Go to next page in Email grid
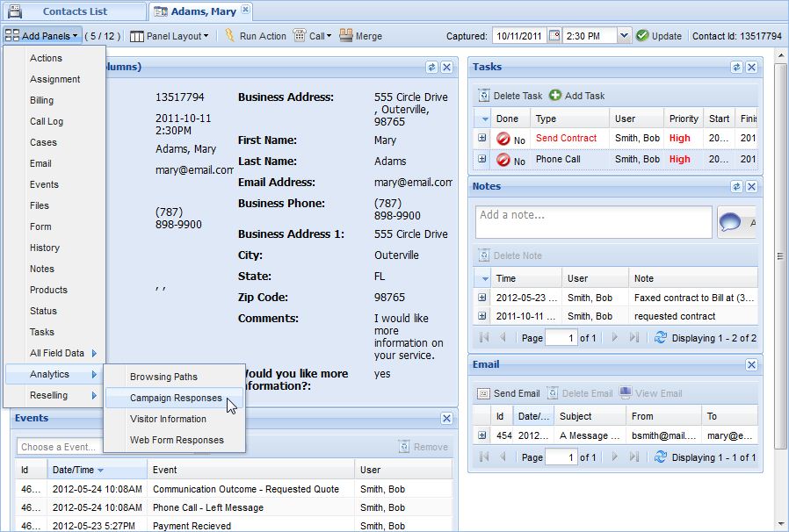Viewport: 789px width, 532px height. pyautogui.click(x=614, y=457)
